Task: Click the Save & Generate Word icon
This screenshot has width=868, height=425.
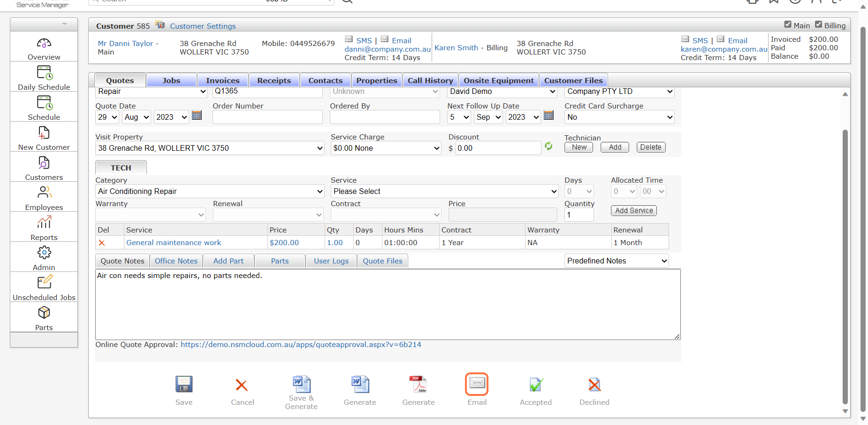Action: pos(301,384)
